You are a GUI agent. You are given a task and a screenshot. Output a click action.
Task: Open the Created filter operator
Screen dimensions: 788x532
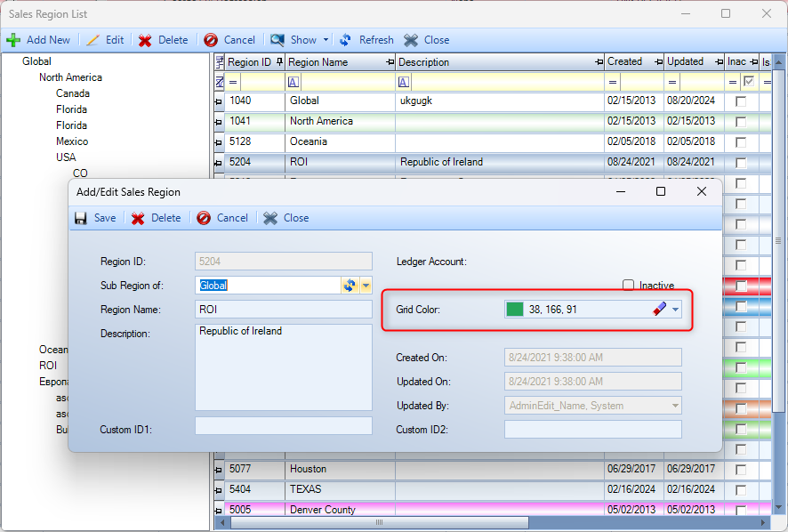click(x=613, y=82)
